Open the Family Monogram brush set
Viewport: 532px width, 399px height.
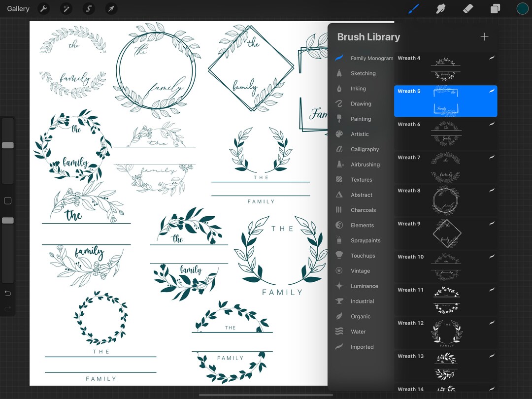(364, 58)
